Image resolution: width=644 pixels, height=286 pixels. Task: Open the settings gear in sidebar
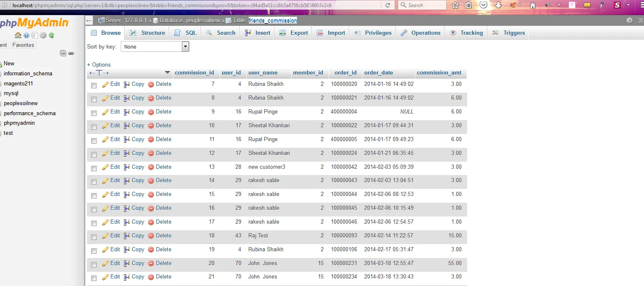[43, 35]
